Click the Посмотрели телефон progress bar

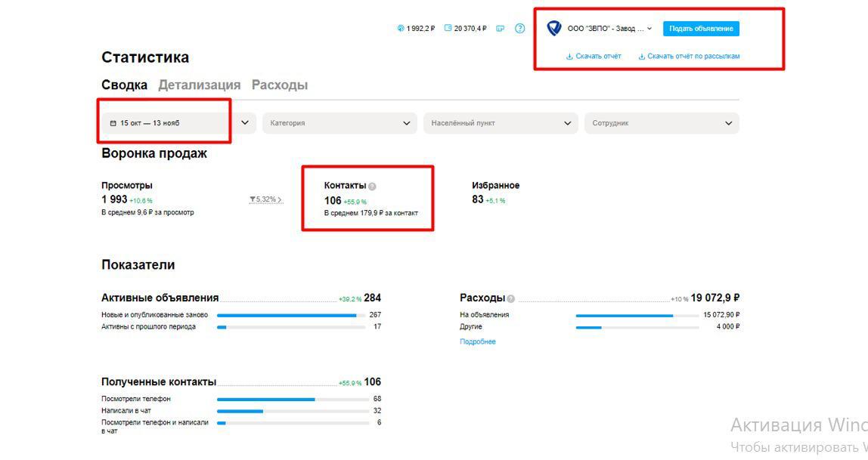(x=293, y=399)
